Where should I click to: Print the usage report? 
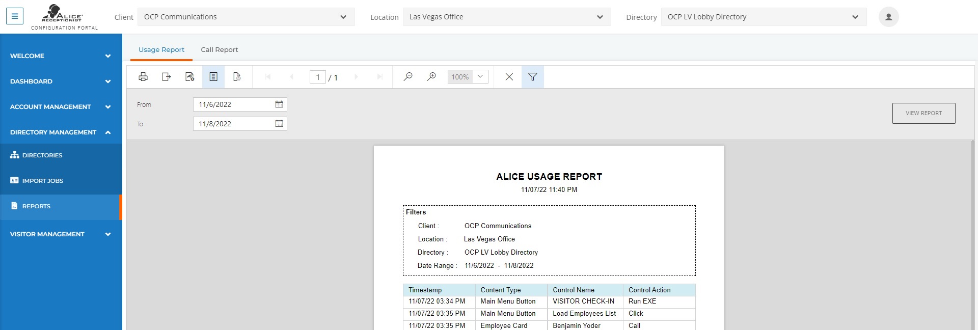pos(143,77)
